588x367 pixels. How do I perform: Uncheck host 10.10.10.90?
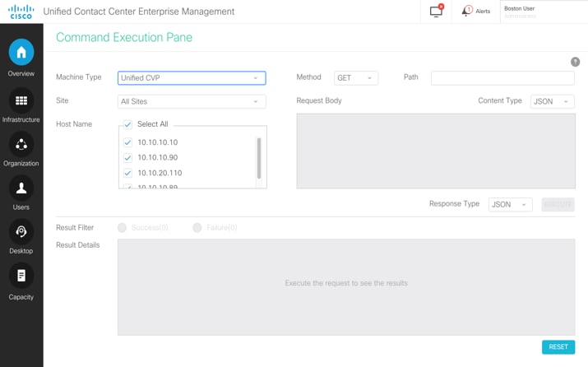pos(127,158)
